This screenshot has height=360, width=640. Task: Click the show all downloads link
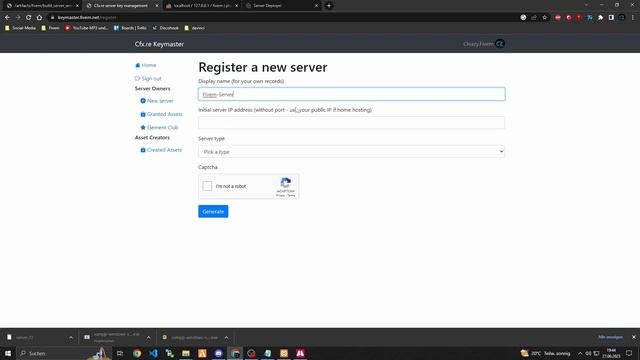coord(610,337)
